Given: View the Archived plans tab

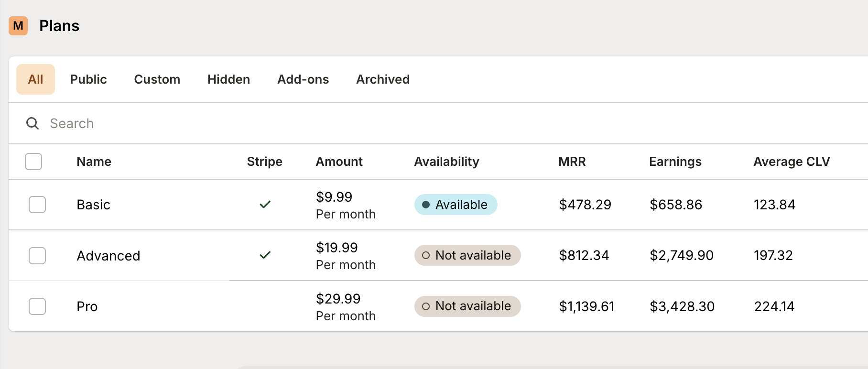Looking at the screenshot, I should coord(383,79).
